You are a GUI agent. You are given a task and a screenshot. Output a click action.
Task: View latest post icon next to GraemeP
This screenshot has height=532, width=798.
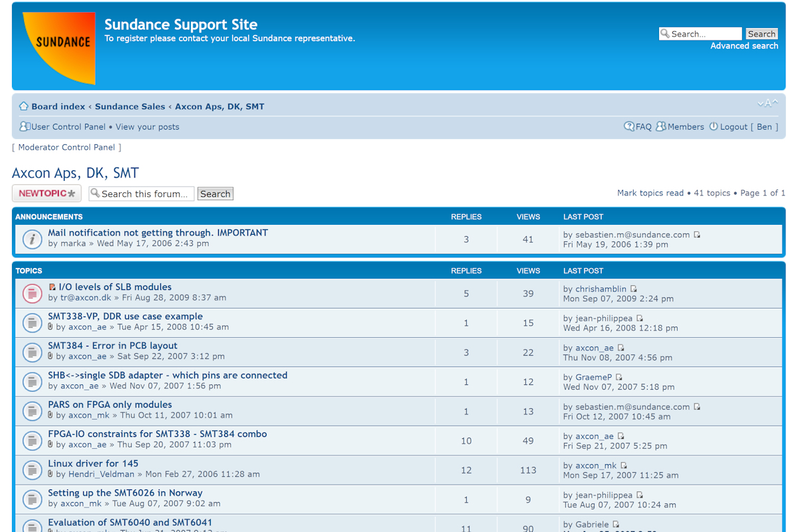click(x=619, y=377)
